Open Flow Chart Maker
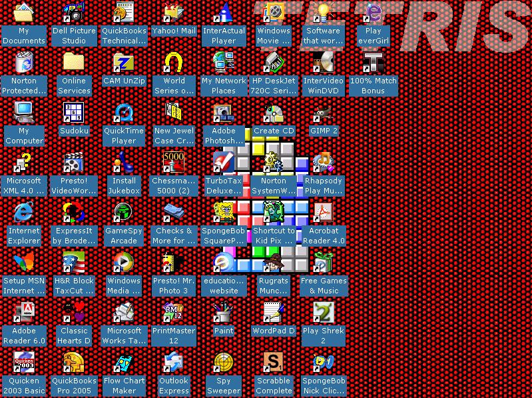532x398 pixels. click(x=124, y=362)
